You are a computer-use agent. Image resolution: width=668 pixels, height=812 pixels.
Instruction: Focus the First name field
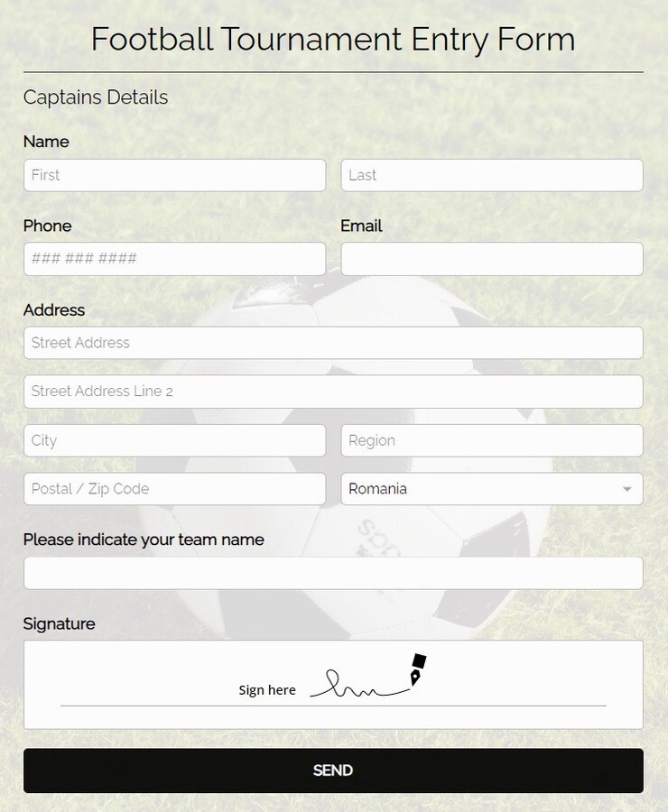click(174, 175)
